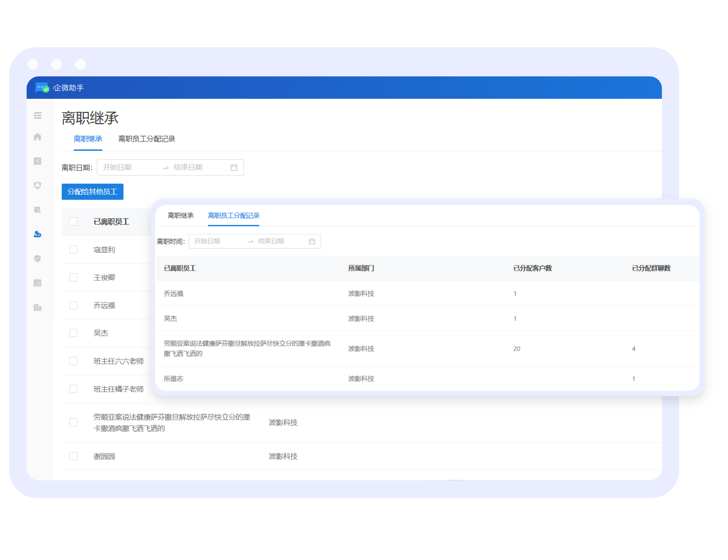Viewport: 728px width, 560px height.
Task: Click the name 王俊卿 in employee list
Action: (x=104, y=277)
